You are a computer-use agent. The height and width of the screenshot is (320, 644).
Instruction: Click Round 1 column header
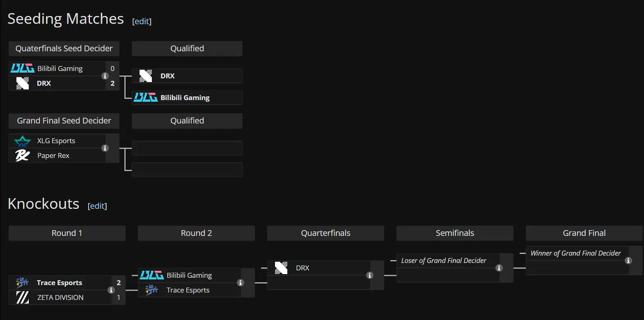pyautogui.click(x=67, y=233)
